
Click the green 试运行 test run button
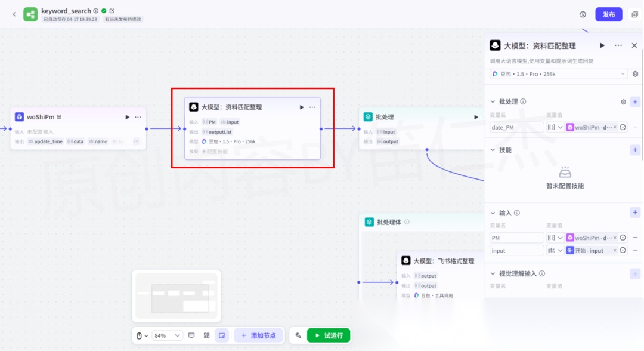(329, 336)
